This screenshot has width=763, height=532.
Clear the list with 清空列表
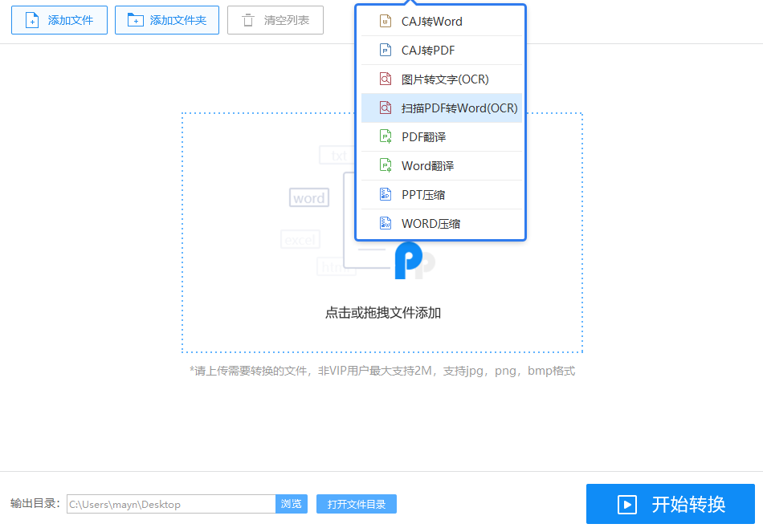275,20
